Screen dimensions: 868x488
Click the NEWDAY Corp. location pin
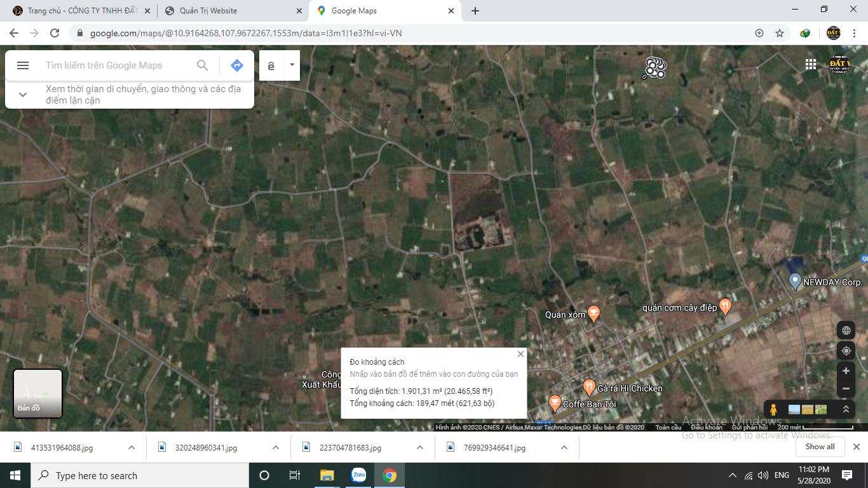coord(794,281)
